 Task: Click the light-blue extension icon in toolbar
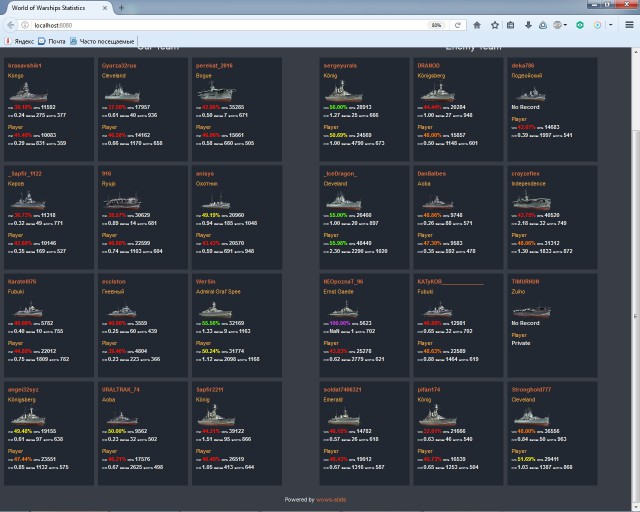pos(598,25)
